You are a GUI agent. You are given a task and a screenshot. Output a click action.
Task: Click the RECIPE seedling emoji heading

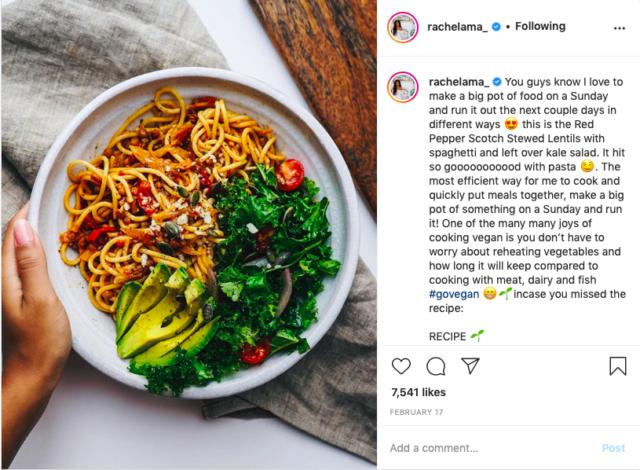(x=456, y=336)
